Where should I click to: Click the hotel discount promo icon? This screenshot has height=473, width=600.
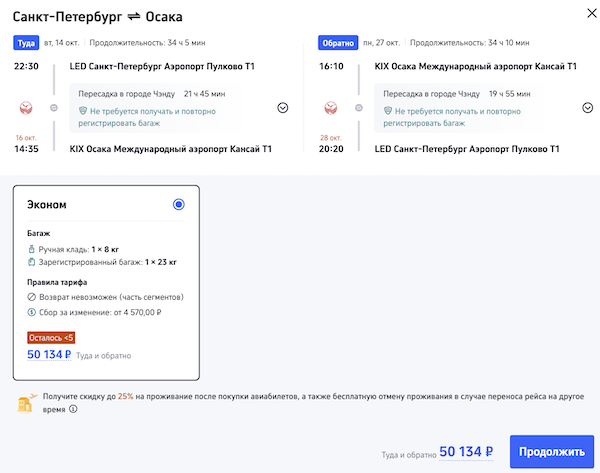(x=25, y=403)
